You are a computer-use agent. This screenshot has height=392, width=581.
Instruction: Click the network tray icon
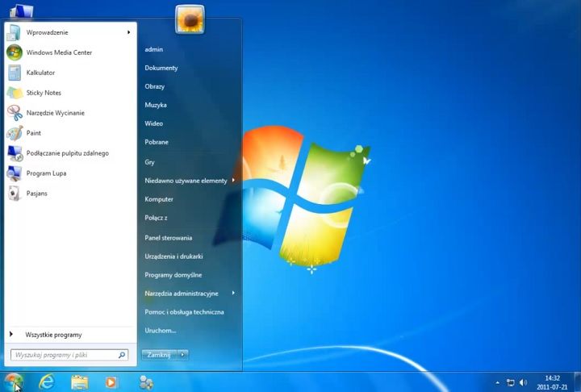510,383
